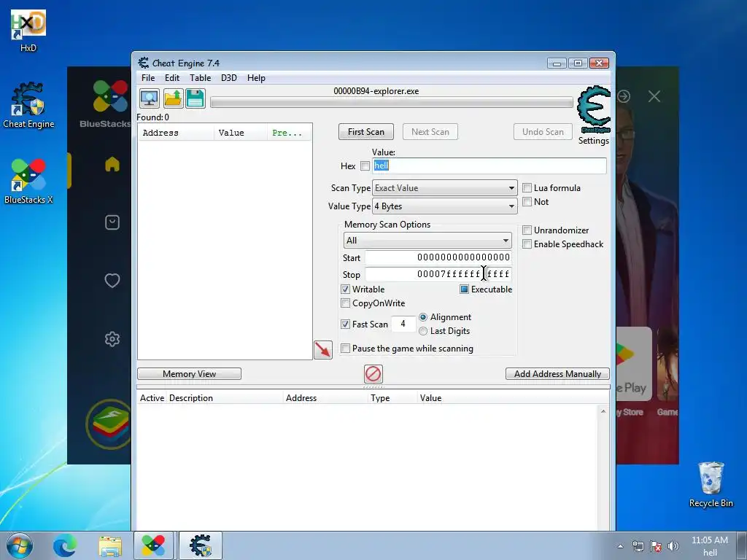The height and width of the screenshot is (560, 747).
Task: Switch to Cheat Engine taskbar button
Action: [x=201, y=545]
